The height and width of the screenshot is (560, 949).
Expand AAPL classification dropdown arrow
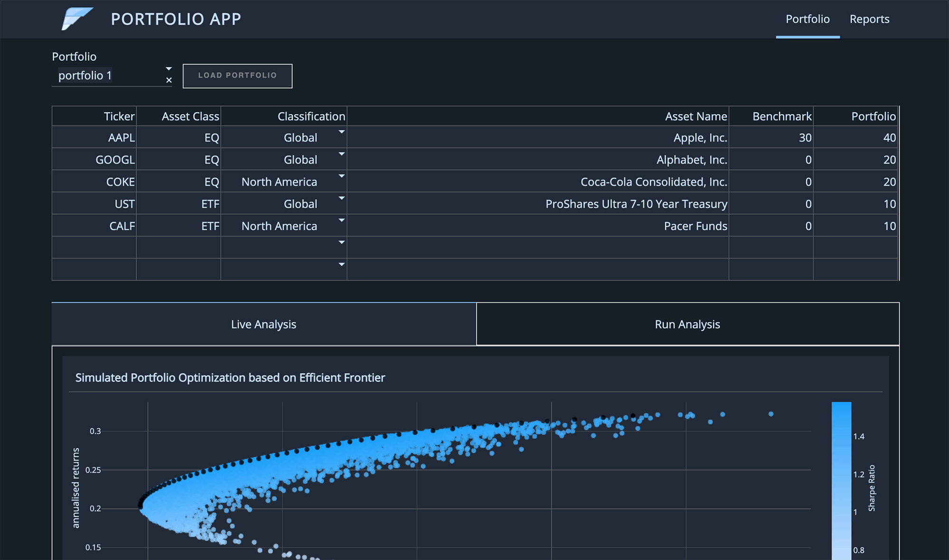point(341,132)
